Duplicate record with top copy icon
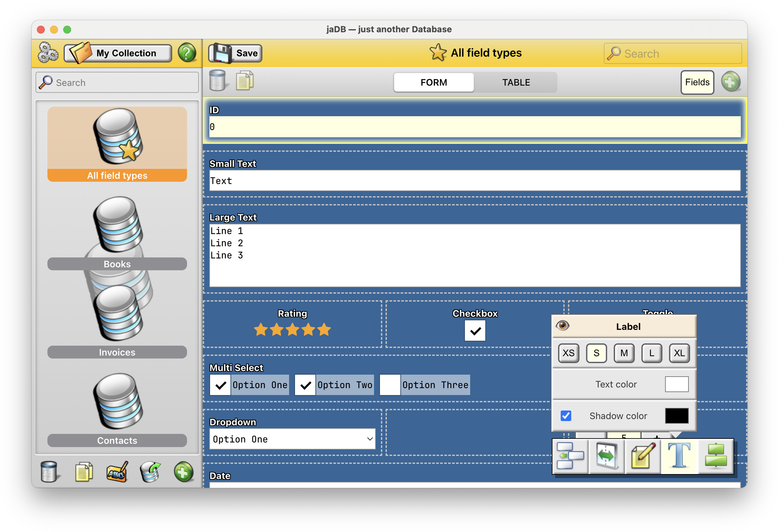779x532 pixels. [x=245, y=81]
